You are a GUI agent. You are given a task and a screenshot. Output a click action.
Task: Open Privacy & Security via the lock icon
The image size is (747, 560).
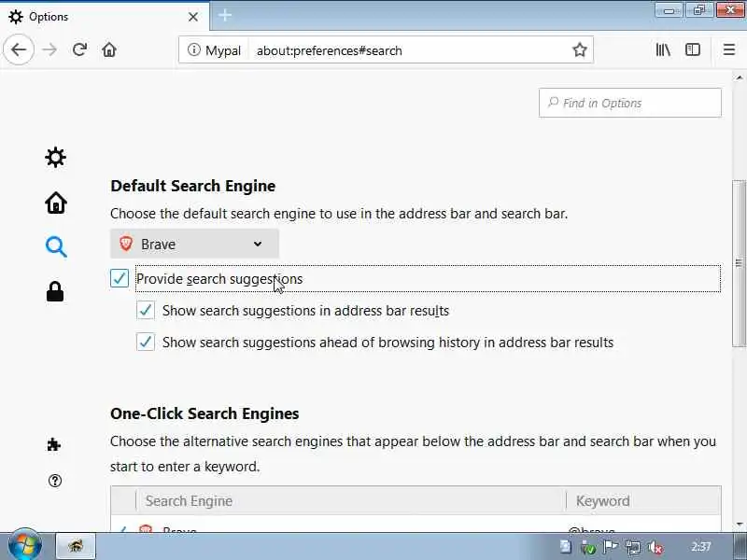[x=55, y=291]
